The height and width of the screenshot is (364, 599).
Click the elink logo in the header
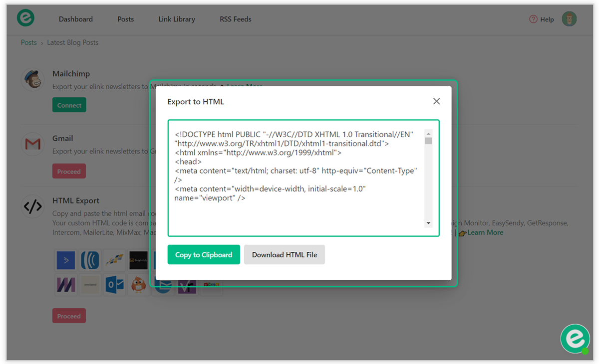25,18
